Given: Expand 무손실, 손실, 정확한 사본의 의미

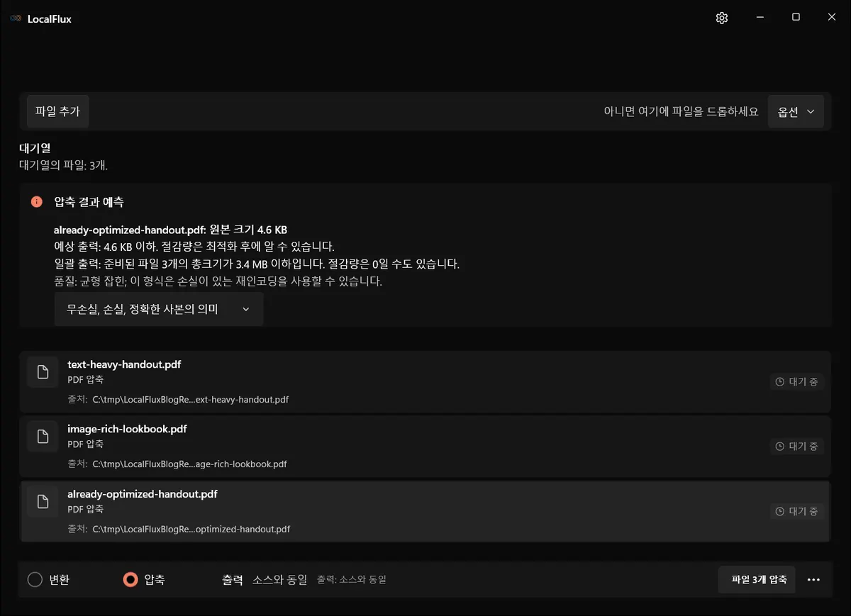Looking at the screenshot, I should 159,310.
